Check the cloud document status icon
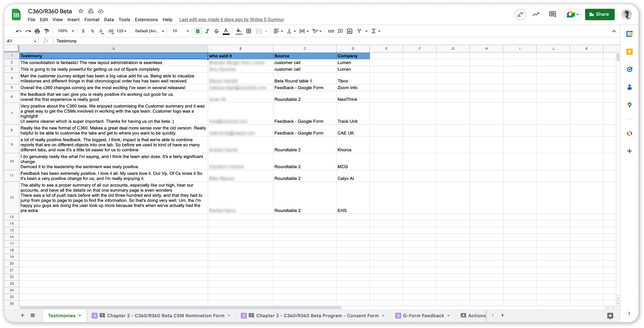This screenshot has height=328, width=644. (101, 11)
